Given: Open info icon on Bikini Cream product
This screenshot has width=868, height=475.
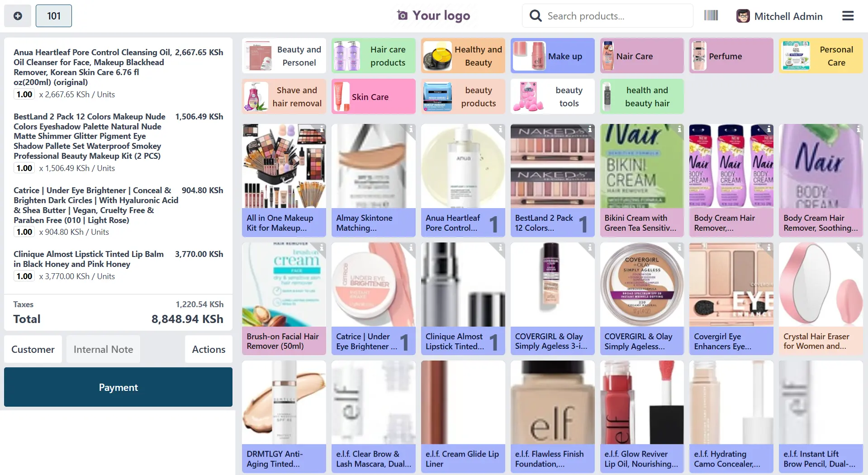Looking at the screenshot, I should pyautogui.click(x=679, y=129).
